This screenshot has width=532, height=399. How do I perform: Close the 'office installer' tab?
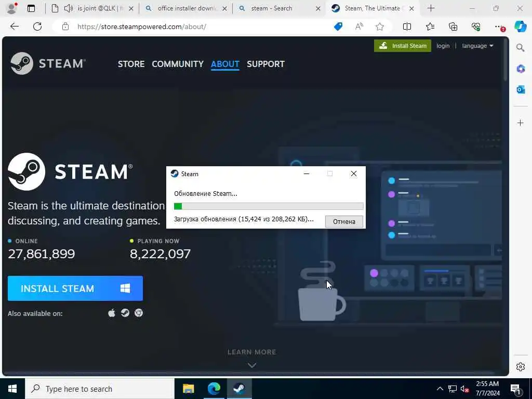click(224, 8)
